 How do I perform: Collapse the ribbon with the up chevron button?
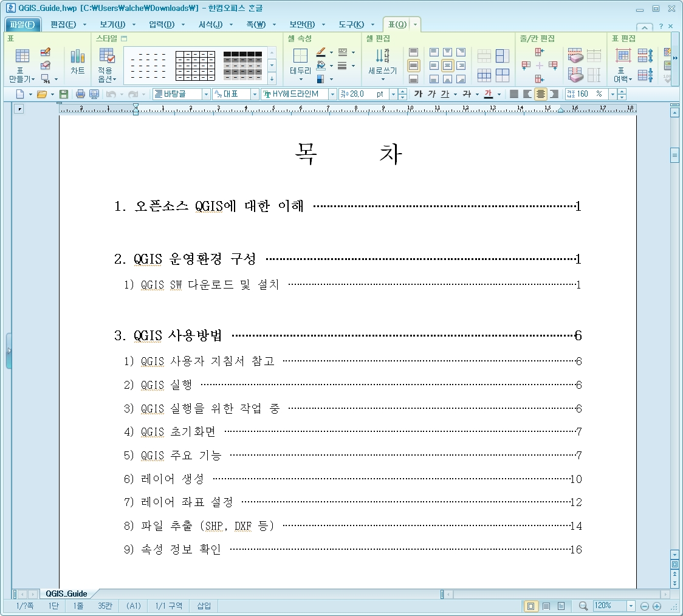coord(645,27)
